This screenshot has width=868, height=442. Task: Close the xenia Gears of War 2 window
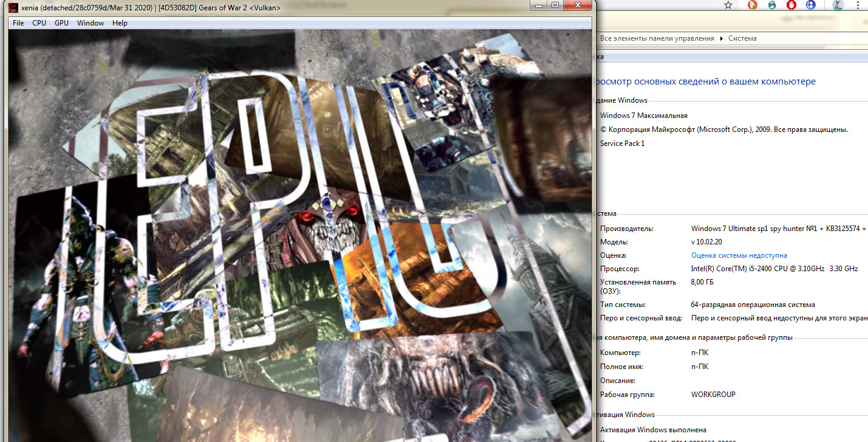point(578,5)
